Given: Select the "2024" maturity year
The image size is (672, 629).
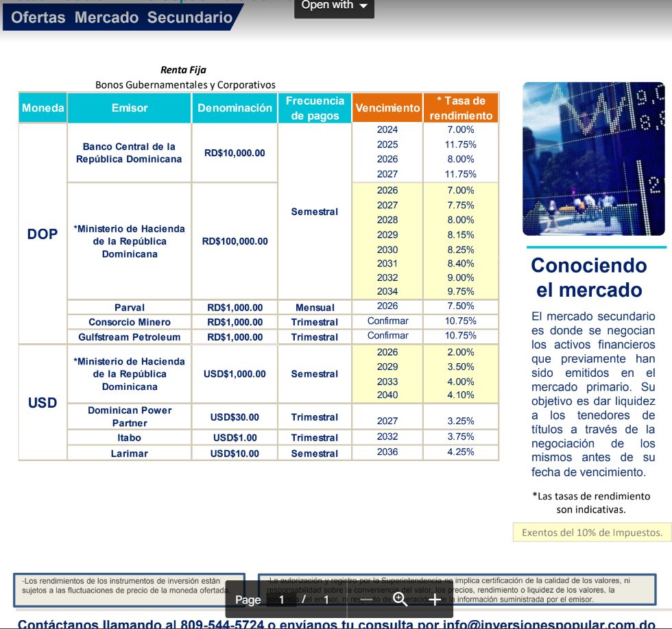Looking at the screenshot, I should click(387, 129).
